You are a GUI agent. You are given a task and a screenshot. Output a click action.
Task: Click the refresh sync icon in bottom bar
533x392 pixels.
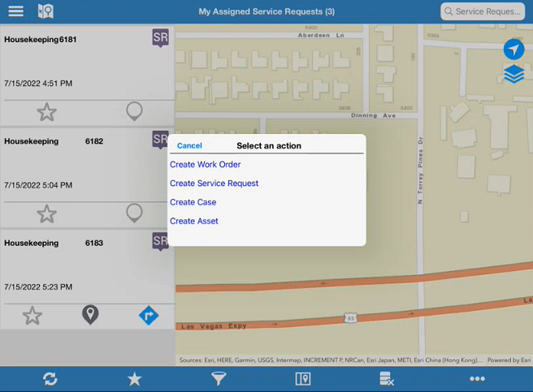point(50,379)
